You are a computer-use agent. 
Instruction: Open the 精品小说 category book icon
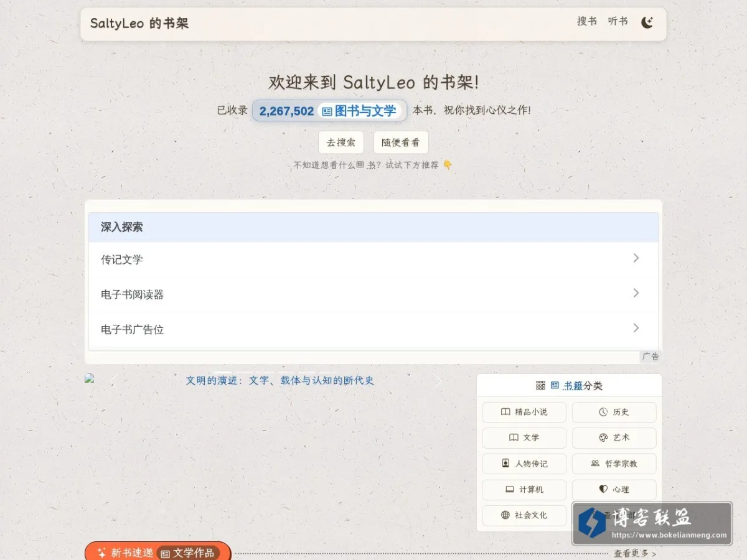tap(505, 412)
